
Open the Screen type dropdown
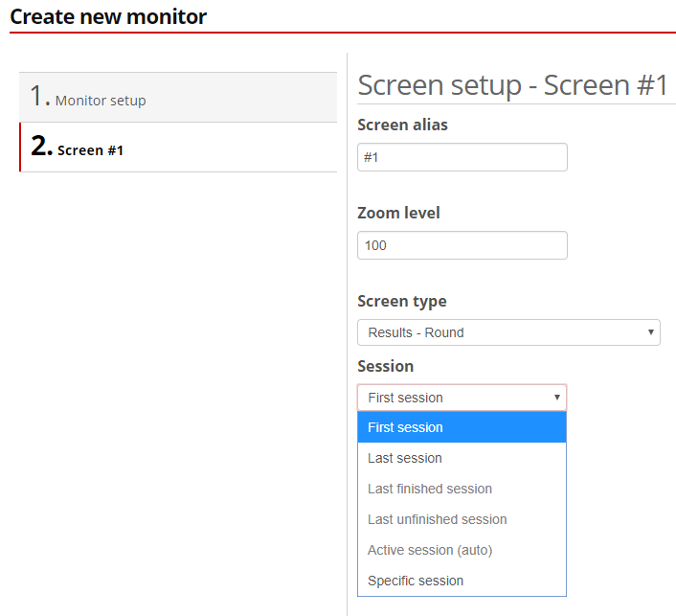coord(507,332)
